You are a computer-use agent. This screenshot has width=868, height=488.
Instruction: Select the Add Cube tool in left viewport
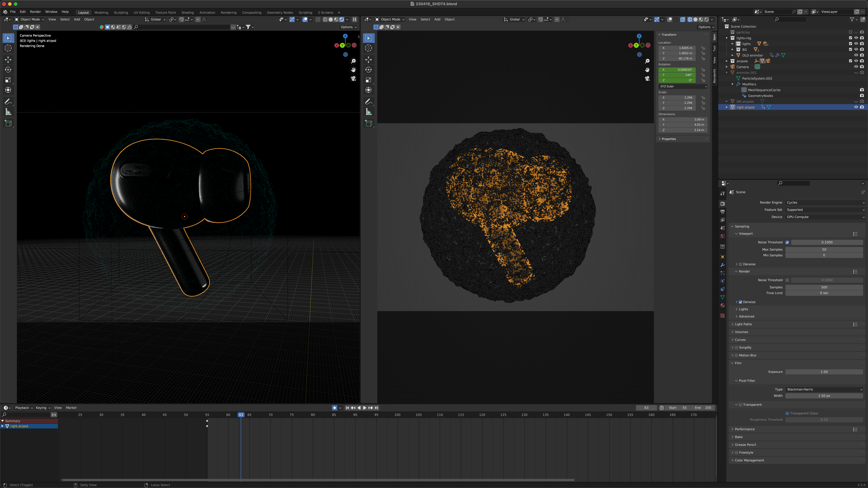8,124
